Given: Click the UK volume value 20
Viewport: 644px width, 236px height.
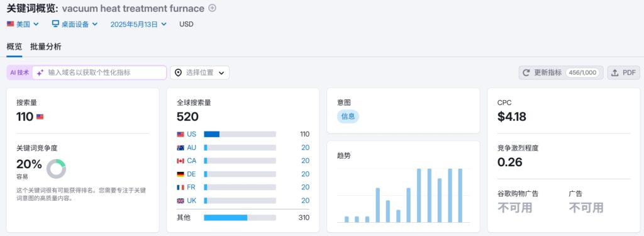Looking at the screenshot, I should point(305,201).
